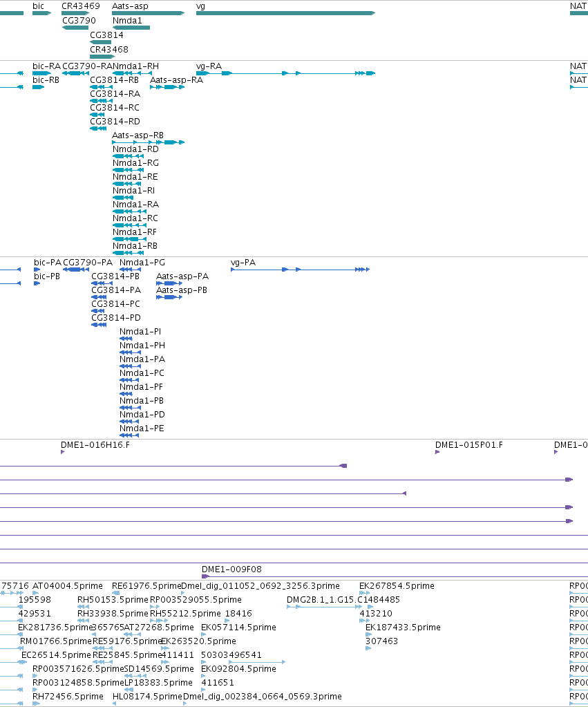Click the bic gene label
The width and height of the screenshot is (588, 707).
38,6
